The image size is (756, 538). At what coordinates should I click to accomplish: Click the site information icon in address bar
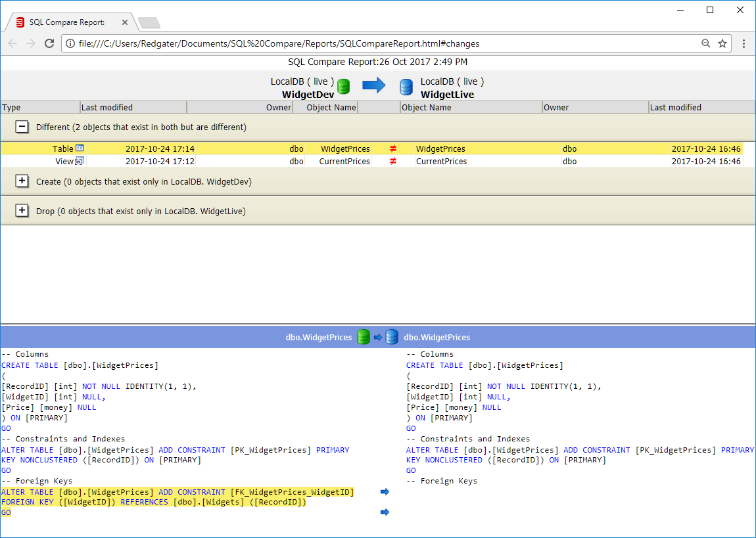point(70,43)
